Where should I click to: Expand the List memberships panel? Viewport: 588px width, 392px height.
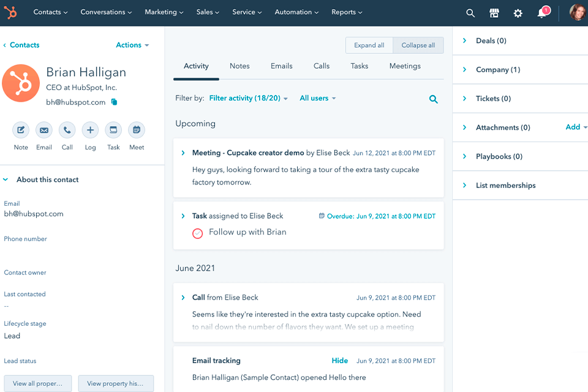point(465,185)
